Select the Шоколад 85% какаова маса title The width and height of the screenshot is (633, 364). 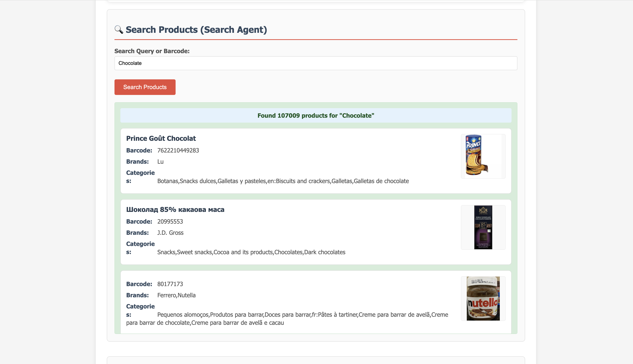pyautogui.click(x=175, y=209)
